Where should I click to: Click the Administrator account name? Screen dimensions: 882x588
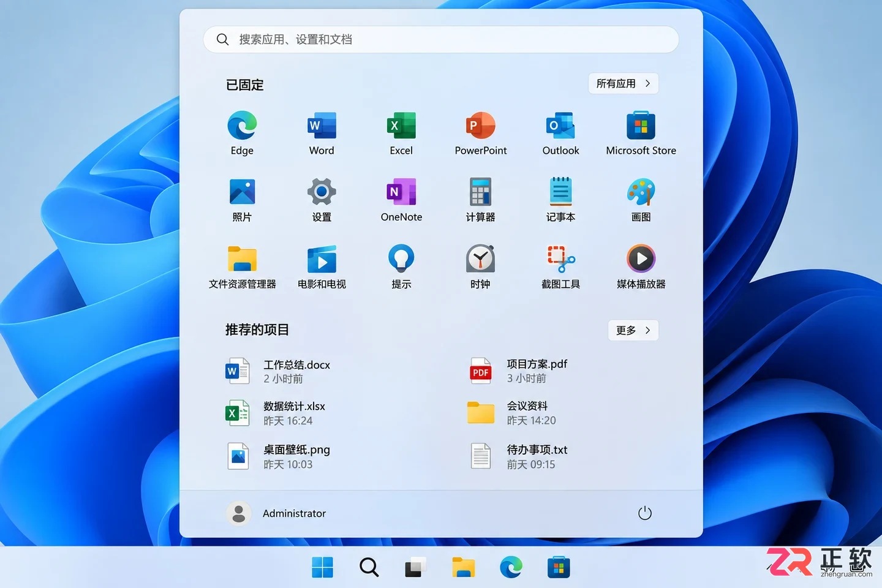point(294,513)
